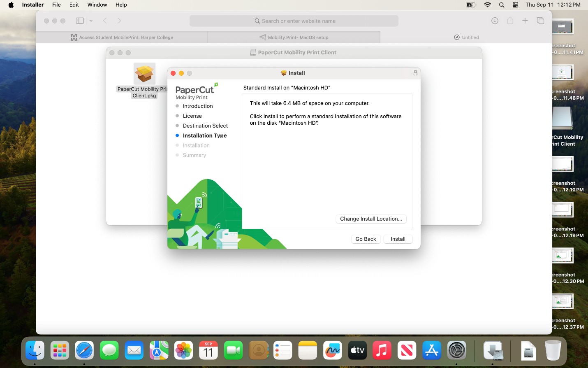Open a new tab with the plus icon
588x368 pixels.
click(525, 21)
